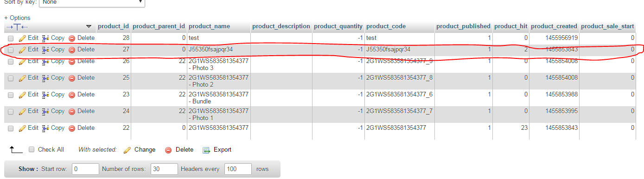Open the column options dropdown arrow in the header

(x=89, y=26)
